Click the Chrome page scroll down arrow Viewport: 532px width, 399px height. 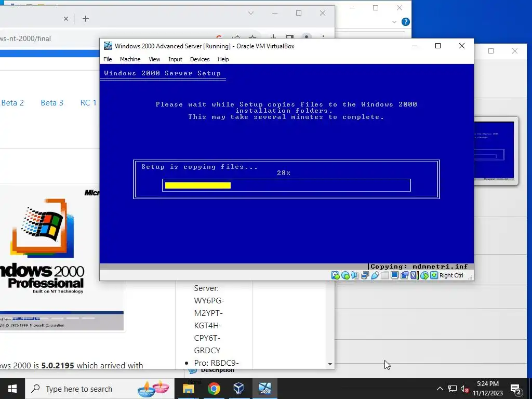[x=330, y=364]
